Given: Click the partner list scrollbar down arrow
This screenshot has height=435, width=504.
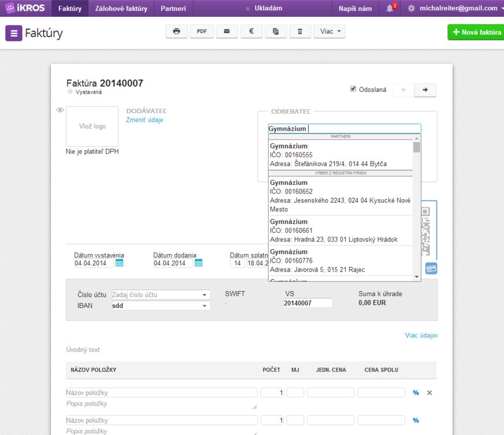Looking at the screenshot, I should coord(417,277).
